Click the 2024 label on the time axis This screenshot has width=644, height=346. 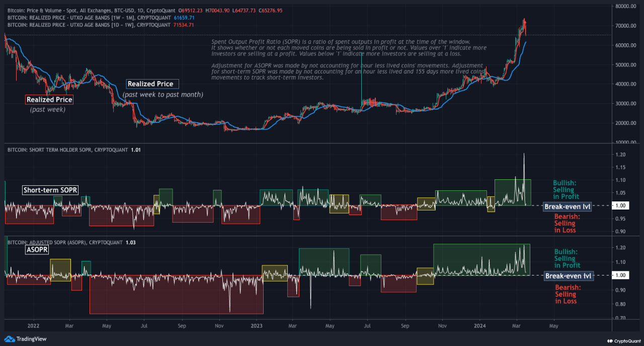(479, 326)
